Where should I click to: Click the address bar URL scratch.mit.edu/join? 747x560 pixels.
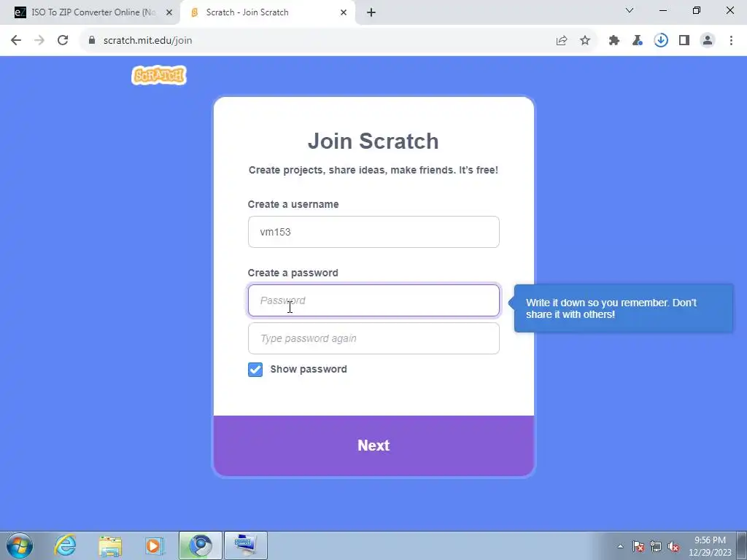[147, 41]
